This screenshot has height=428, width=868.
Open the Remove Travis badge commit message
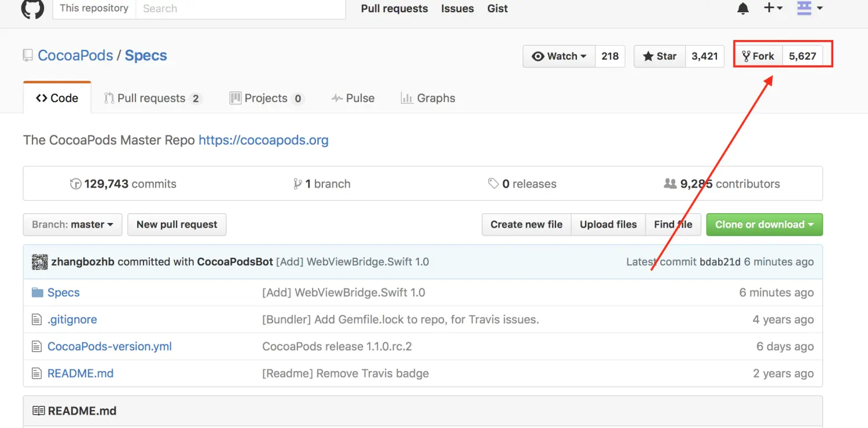click(345, 374)
